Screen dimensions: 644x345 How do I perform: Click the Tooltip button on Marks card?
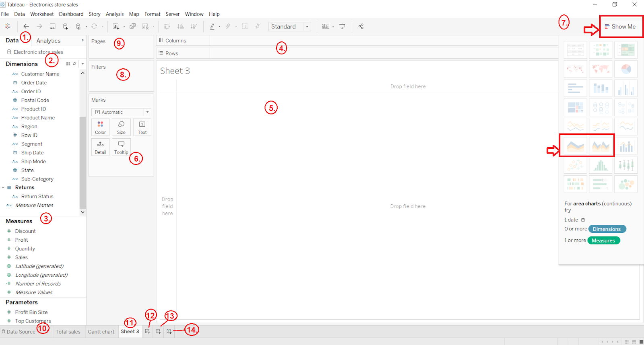(121, 147)
